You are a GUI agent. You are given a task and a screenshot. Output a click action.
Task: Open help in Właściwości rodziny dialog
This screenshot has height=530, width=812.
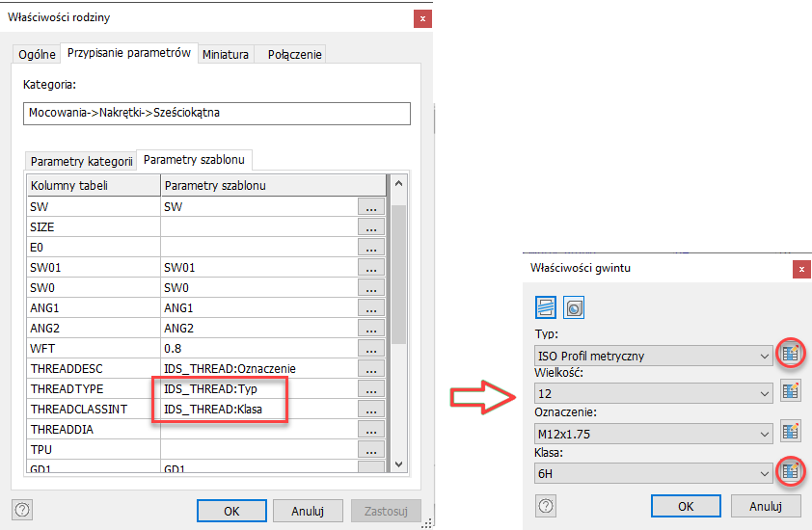coord(22,510)
